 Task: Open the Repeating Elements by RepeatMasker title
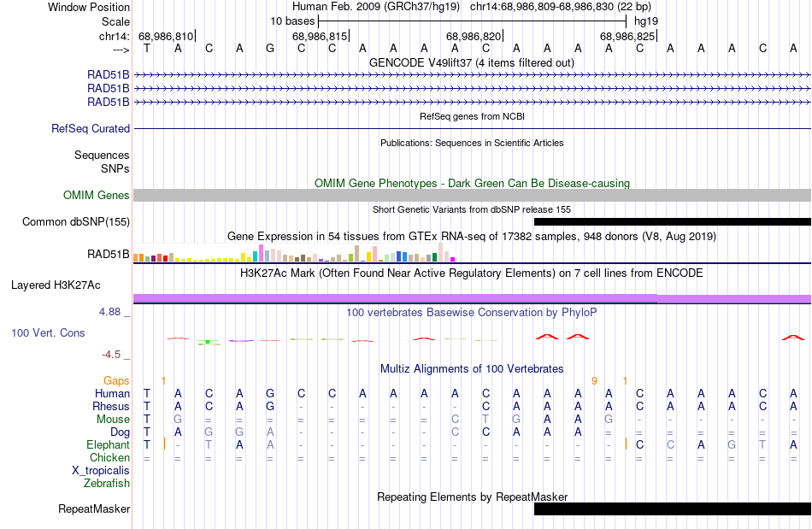tap(472, 497)
